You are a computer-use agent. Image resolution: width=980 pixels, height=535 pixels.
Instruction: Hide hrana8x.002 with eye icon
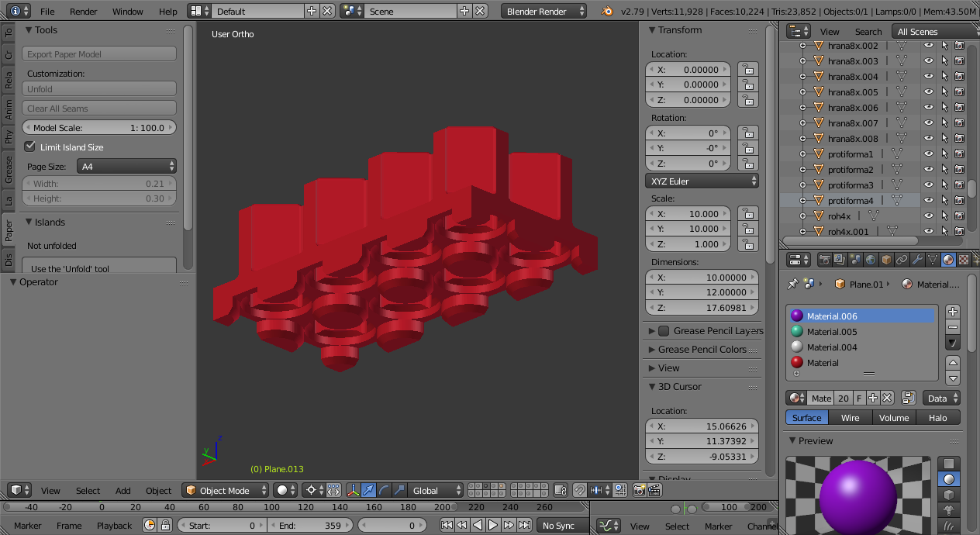(929, 46)
